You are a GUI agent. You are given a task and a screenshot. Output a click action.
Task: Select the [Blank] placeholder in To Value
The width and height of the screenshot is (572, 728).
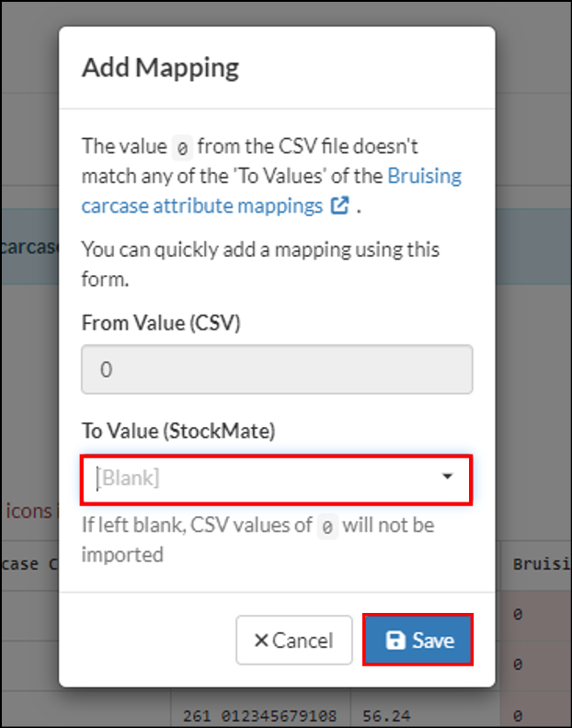tap(128, 478)
